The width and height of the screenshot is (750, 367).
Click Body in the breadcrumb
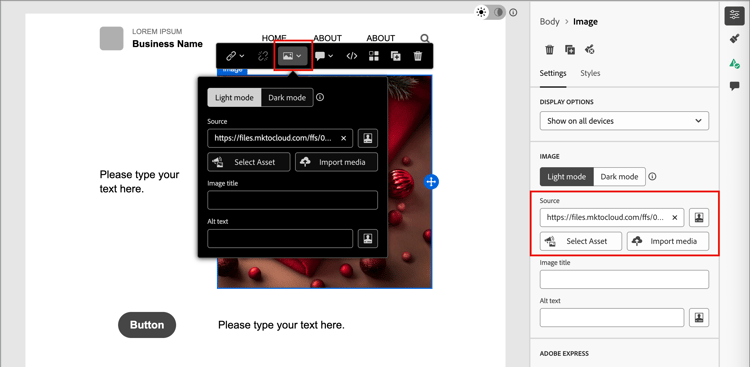coord(549,22)
